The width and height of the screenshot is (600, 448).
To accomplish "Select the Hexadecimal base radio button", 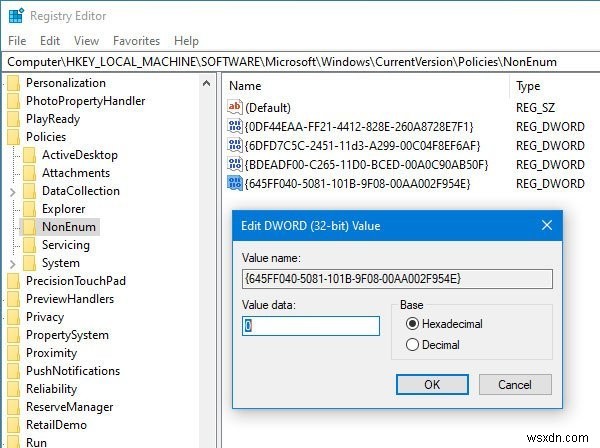I will point(412,324).
